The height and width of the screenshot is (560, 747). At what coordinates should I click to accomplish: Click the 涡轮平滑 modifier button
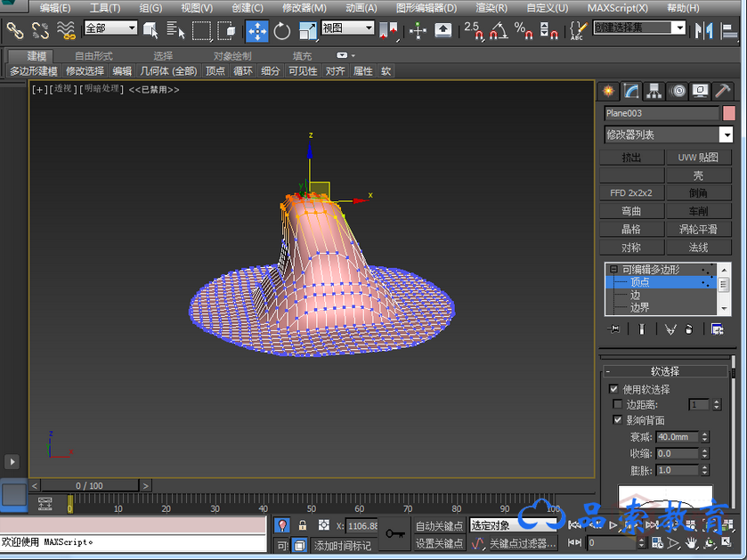tap(699, 230)
